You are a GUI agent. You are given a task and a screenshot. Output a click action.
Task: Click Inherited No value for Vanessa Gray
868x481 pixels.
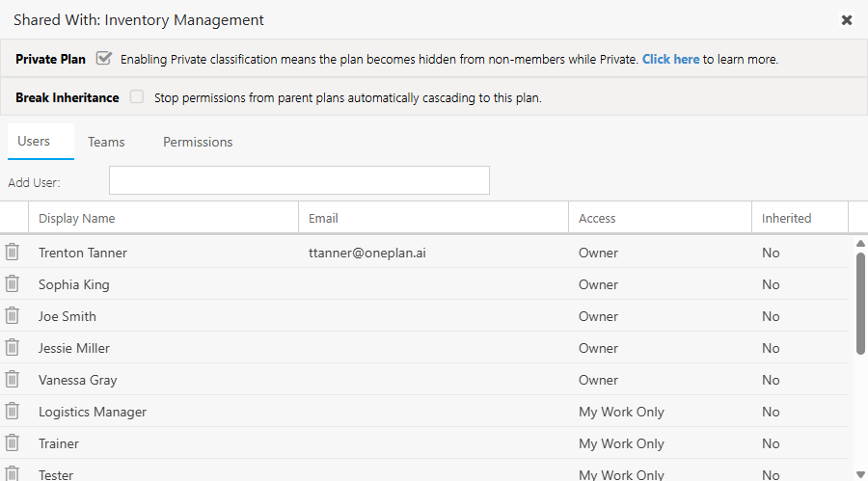(771, 380)
